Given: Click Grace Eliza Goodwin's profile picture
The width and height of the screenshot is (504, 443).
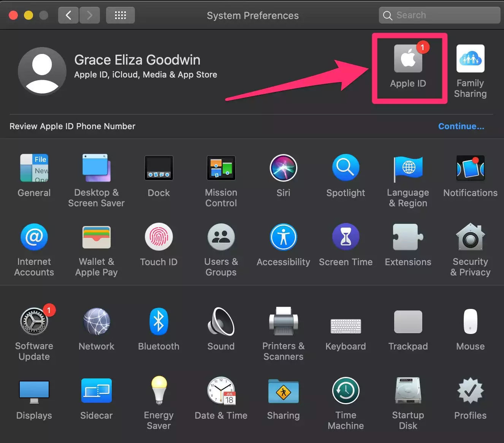Looking at the screenshot, I should (42, 71).
